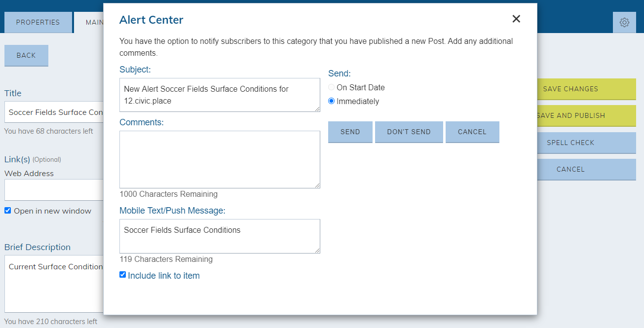
Task: Click the '1000 Characters Remaining' text
Action: [168, 194]
